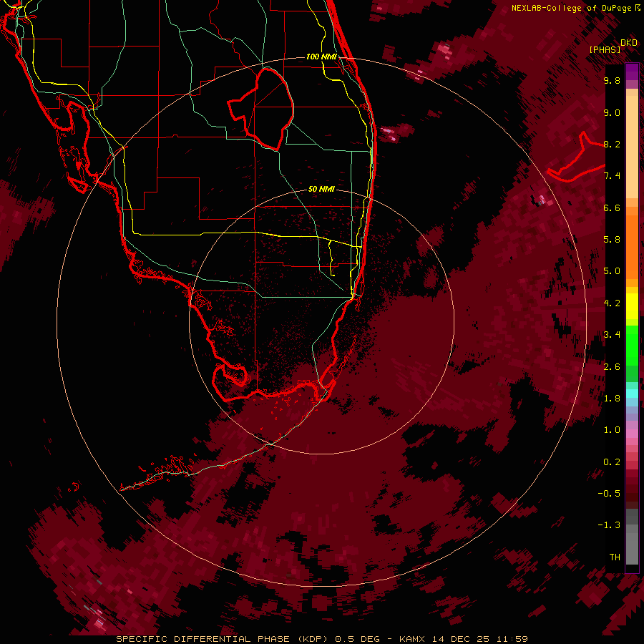This screenshot has width=644, height=644.
Task: Pick the purple top segment of color bar
Action: [632, 72]
